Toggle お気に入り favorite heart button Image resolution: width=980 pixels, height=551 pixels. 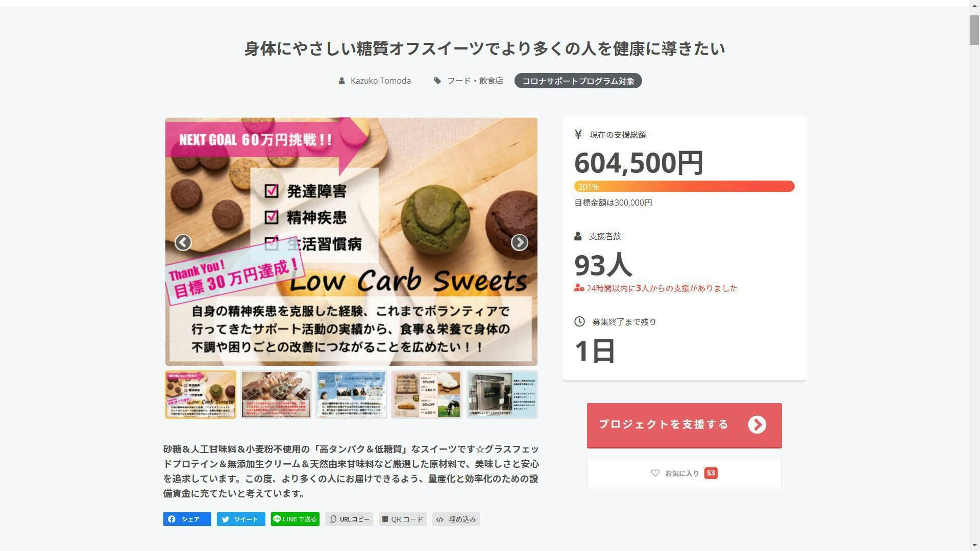pyautogui.click(x=684, y=473)
